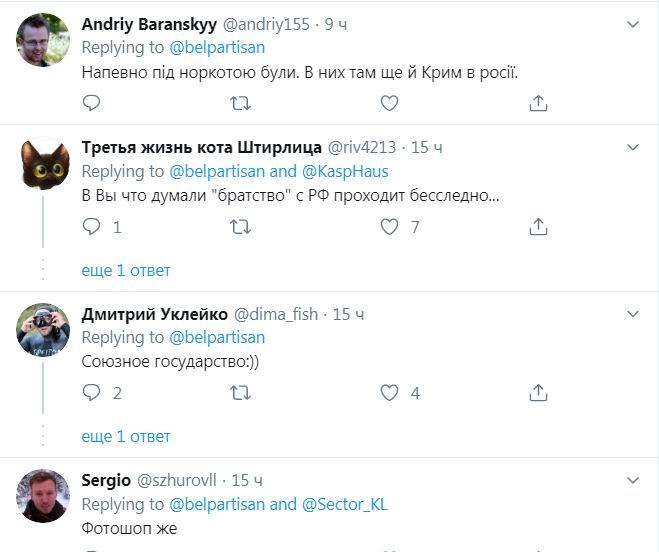Reply to Дмитрий Уклейко's tweet

(91, 393)
